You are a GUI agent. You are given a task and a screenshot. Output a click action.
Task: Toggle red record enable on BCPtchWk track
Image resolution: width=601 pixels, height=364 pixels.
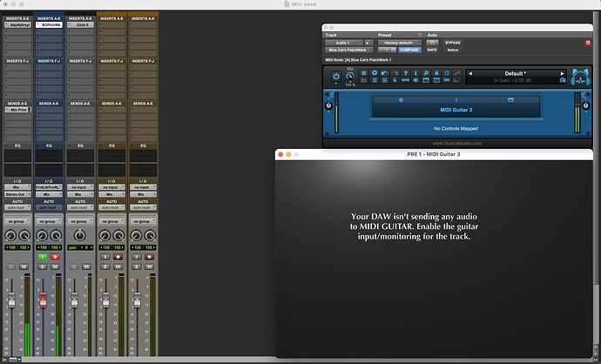55,257
